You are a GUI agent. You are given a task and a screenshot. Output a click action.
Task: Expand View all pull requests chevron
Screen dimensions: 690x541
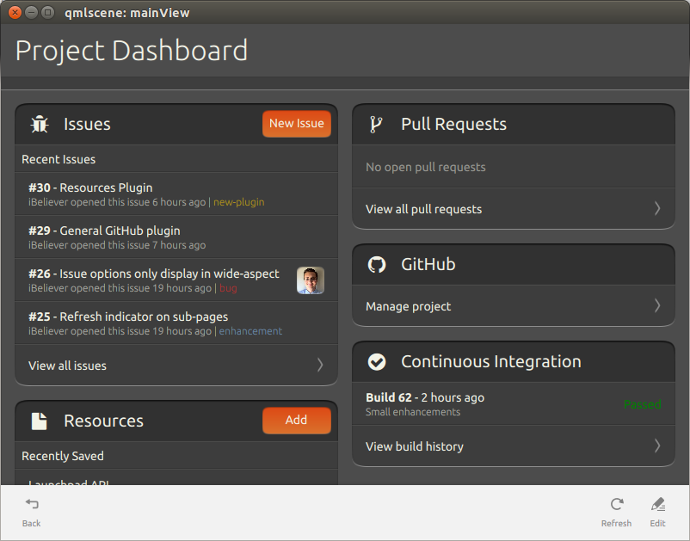(657, 209)
